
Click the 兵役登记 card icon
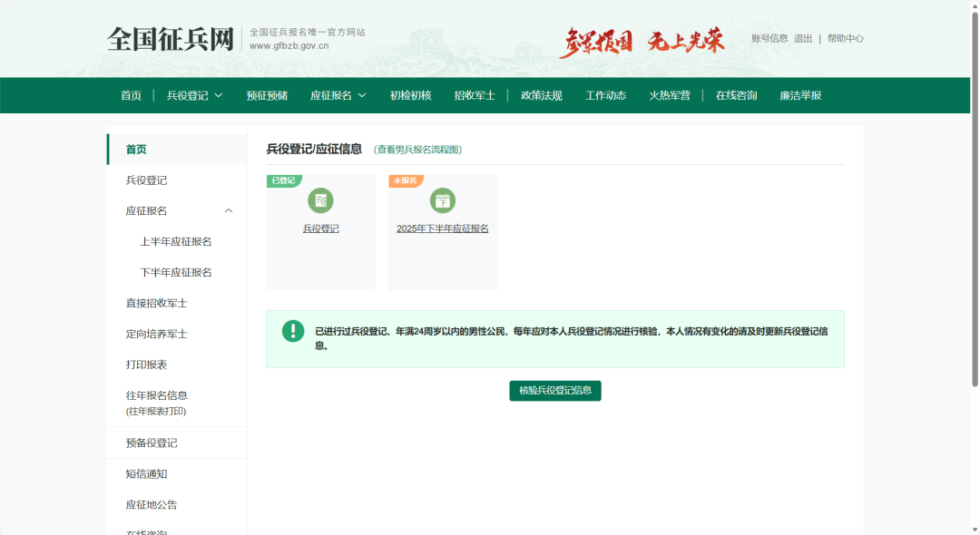point(320,201)
